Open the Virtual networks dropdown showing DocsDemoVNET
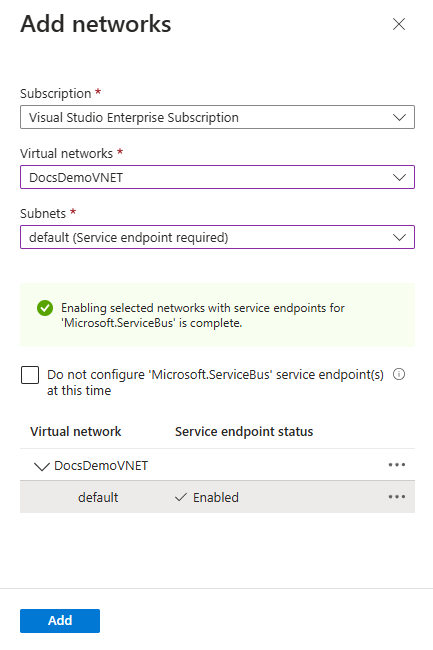Screen dimensions: 433x650 point(217,177)
